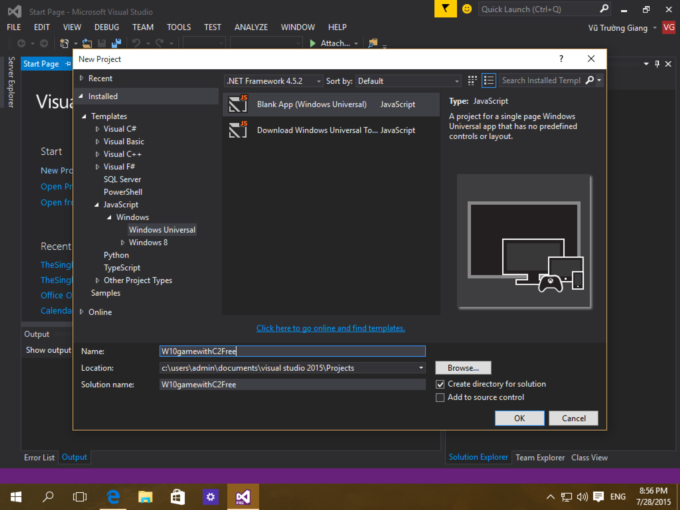Select the SQL Server tree item
Screen dimensions: 680x510
coord(122,179)
